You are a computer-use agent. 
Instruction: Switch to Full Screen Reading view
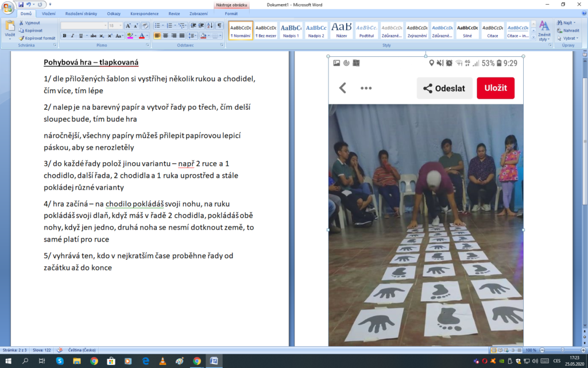(x=500, y=350)
